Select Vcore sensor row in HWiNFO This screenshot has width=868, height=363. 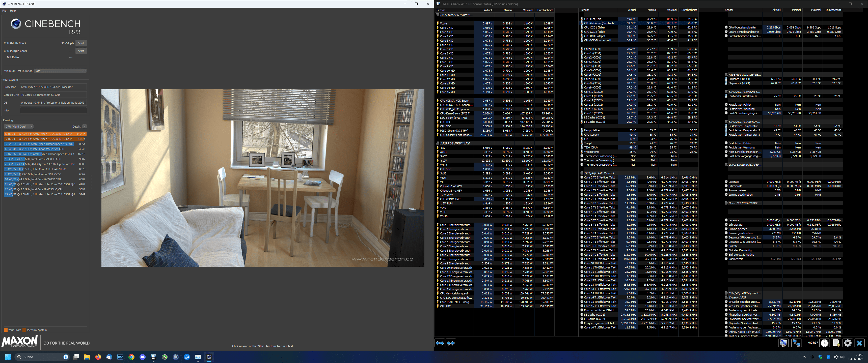tap(495, 24)
